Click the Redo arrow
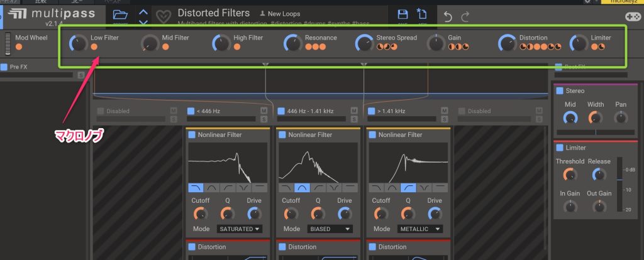This screenshot has width=644, height=260. click(465, 16)
